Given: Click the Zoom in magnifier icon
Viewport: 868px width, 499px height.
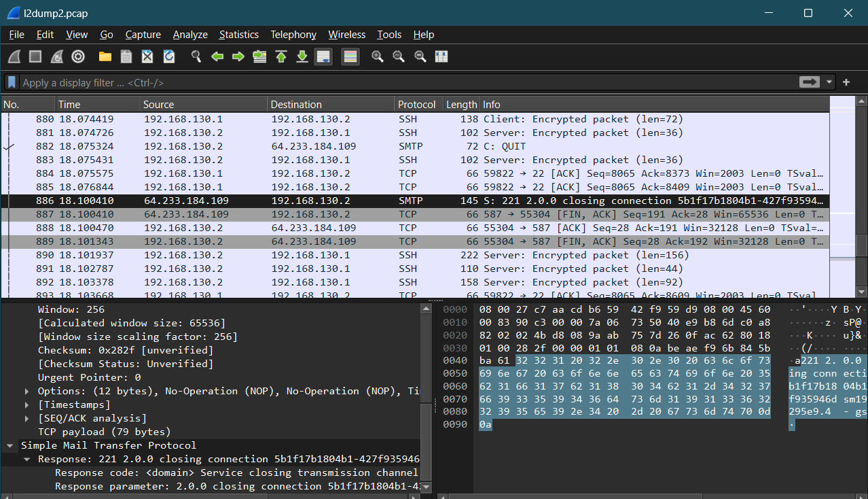Looking at the screenshot, I should pos(377,57).
